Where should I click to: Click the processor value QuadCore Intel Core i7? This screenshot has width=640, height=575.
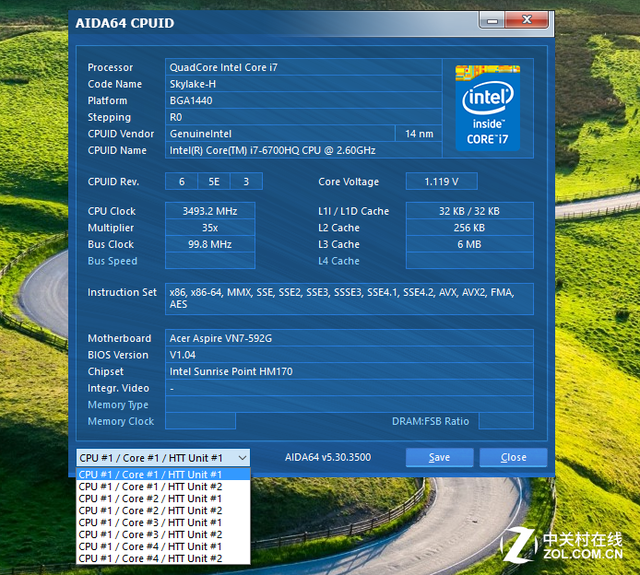coord(304,67)
